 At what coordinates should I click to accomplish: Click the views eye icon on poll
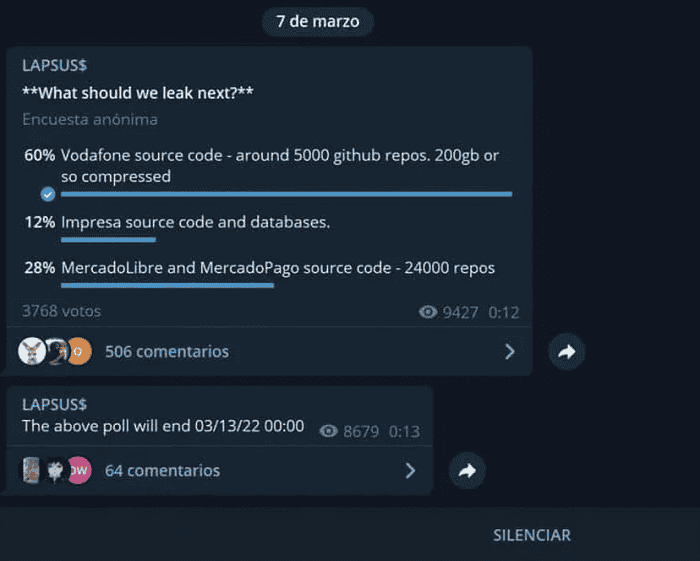[428, 312]
